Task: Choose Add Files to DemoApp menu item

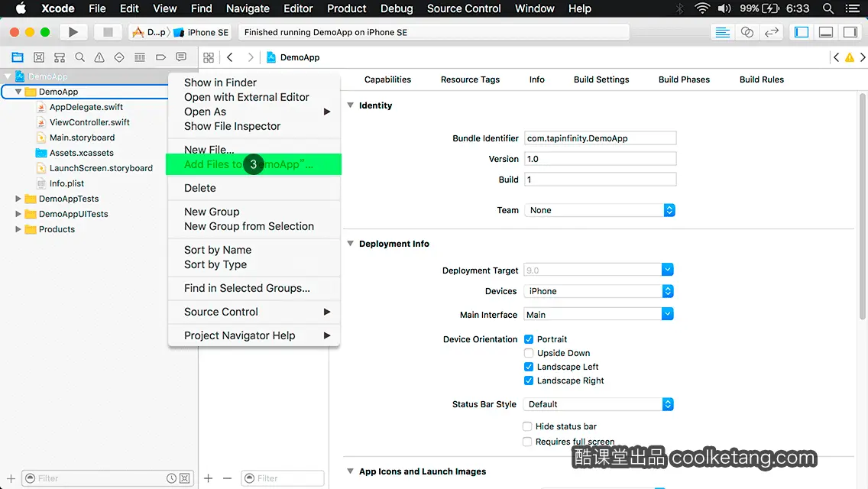Action: (x=254, y=164)
